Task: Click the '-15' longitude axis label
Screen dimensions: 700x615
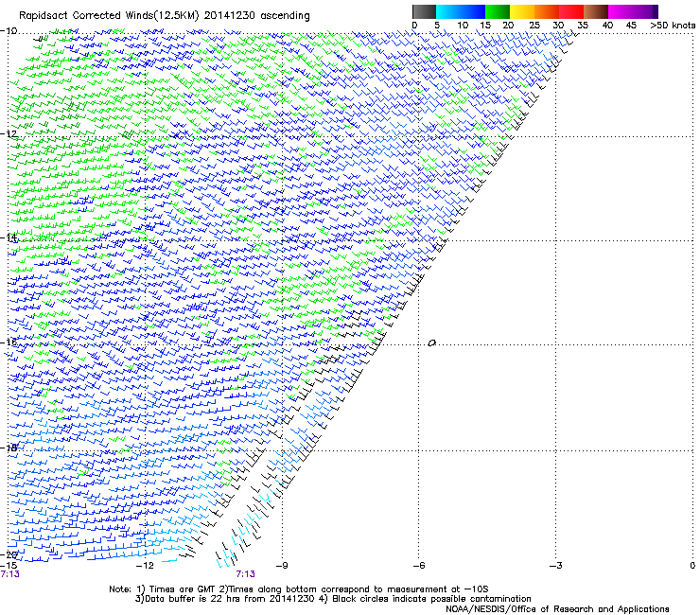Action: click(x=9, y=566)
